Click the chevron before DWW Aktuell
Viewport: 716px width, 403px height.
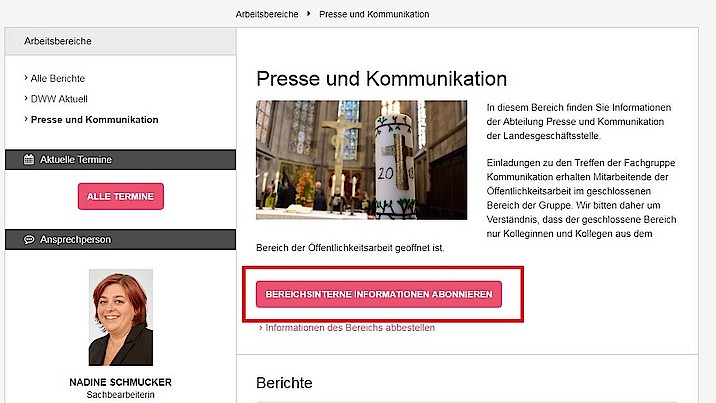(x=26, y=99)
